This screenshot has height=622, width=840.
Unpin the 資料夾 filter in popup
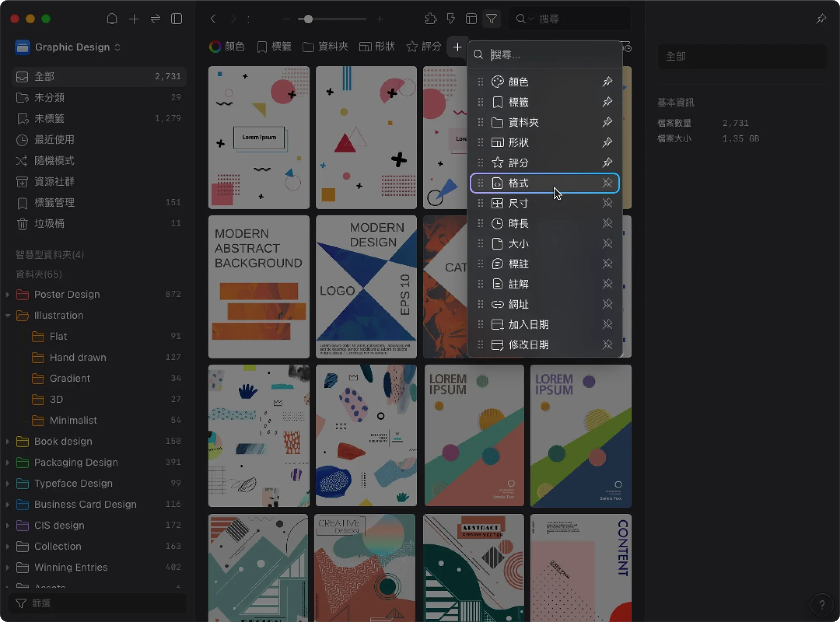coord(607,122)
